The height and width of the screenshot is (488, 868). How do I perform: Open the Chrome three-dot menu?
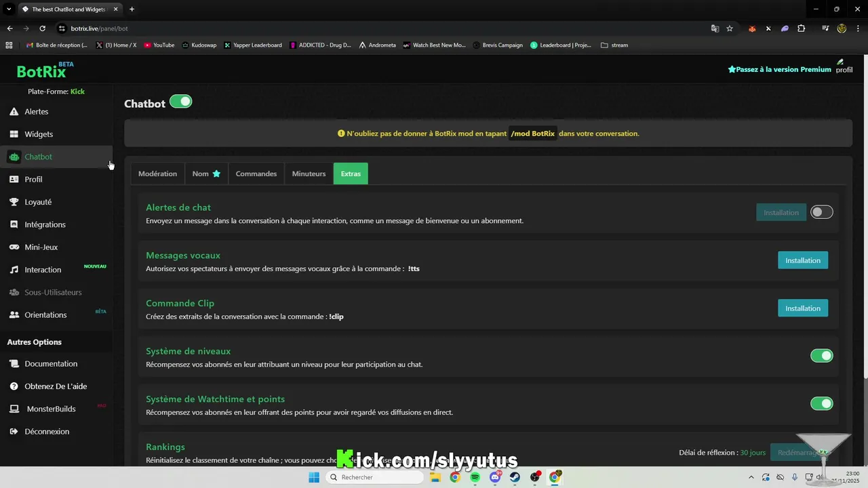coord(858,28)
